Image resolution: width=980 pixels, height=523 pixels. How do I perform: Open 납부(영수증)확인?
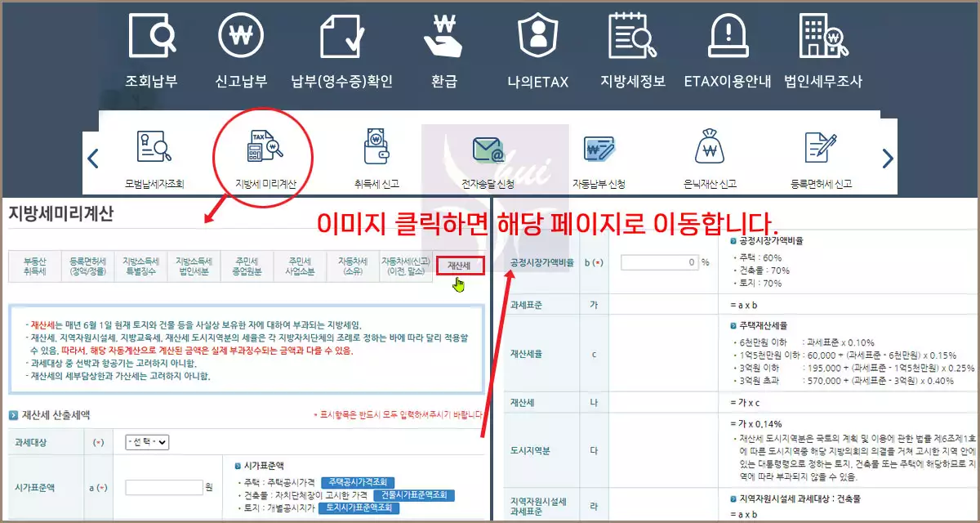point(340,45)
